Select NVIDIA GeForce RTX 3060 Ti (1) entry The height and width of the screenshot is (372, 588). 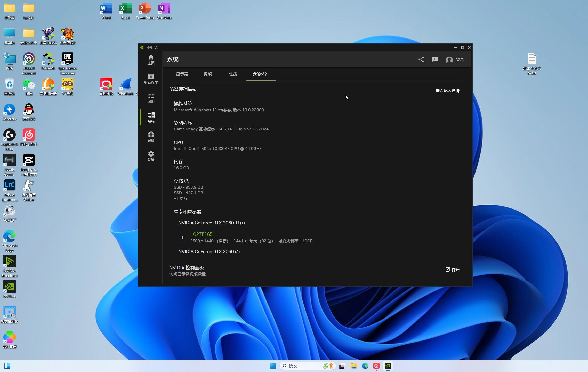coord(212,223)
